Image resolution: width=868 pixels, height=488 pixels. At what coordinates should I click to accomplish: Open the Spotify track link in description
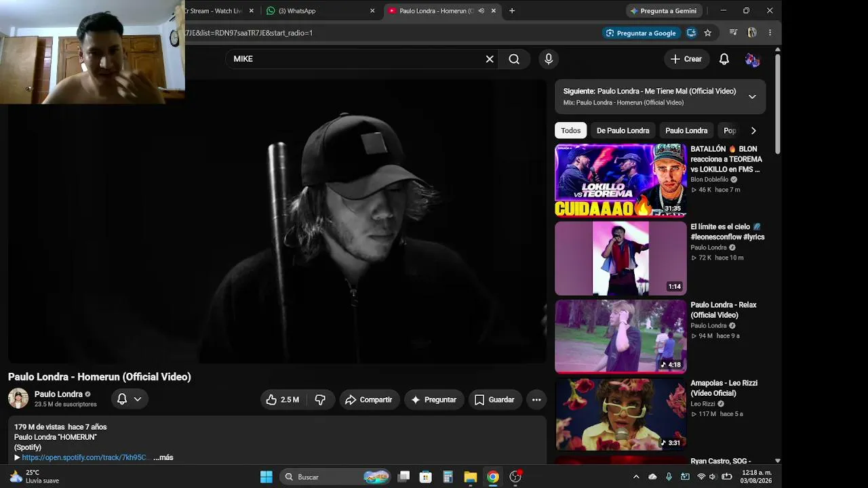point(85,457)
